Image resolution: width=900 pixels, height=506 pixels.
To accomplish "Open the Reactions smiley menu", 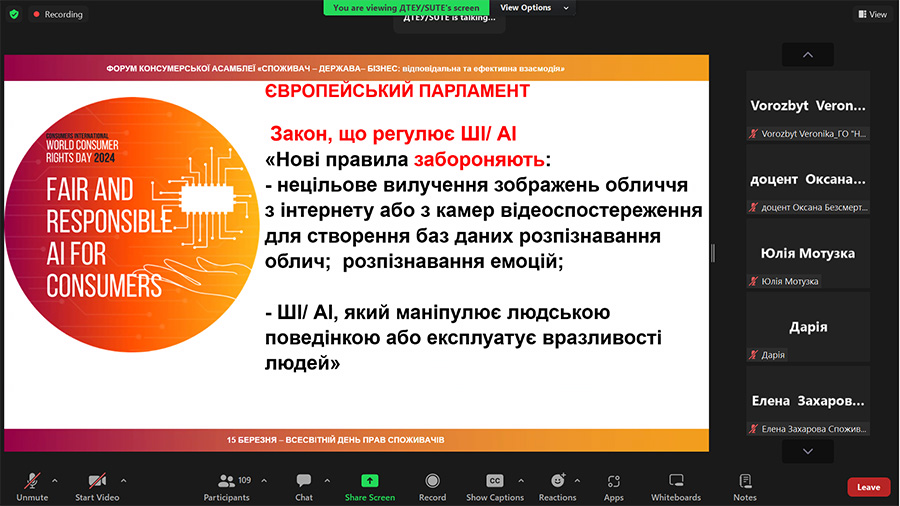I will [x=557, y=480].
